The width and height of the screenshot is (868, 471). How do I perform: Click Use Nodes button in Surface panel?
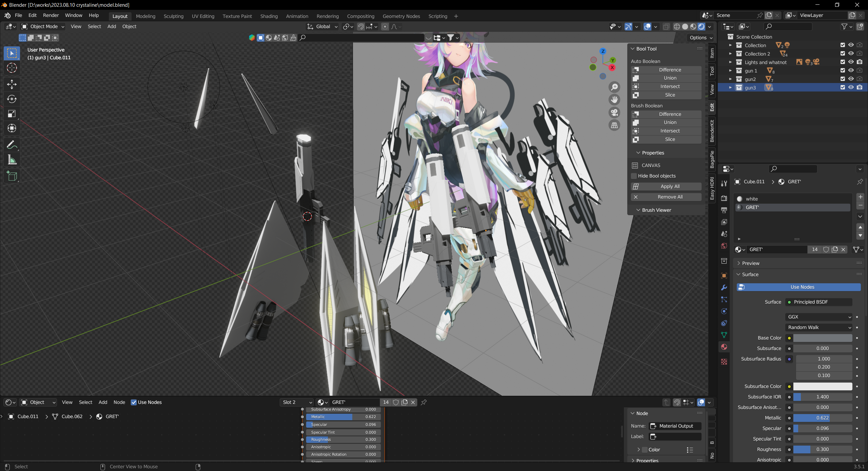(x=799, y=287)
